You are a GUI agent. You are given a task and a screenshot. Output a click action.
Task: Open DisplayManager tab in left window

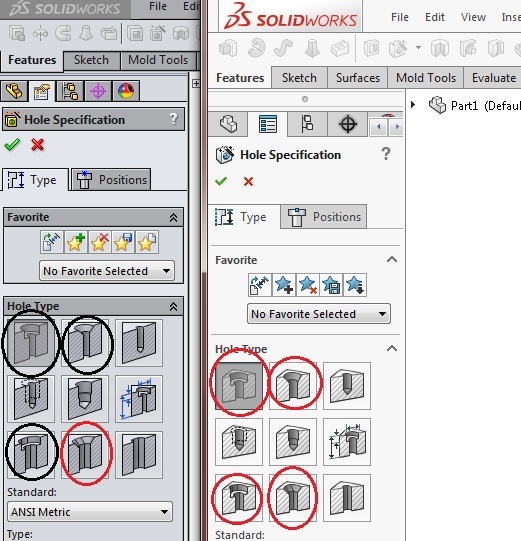[126, 91]
